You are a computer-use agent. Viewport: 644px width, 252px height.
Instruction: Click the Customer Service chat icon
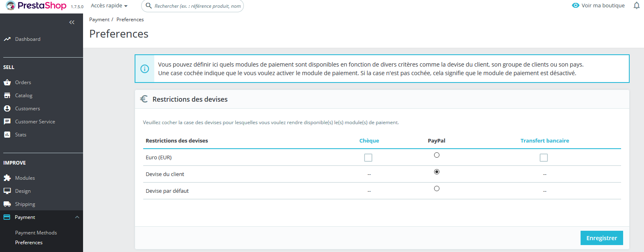7,122
